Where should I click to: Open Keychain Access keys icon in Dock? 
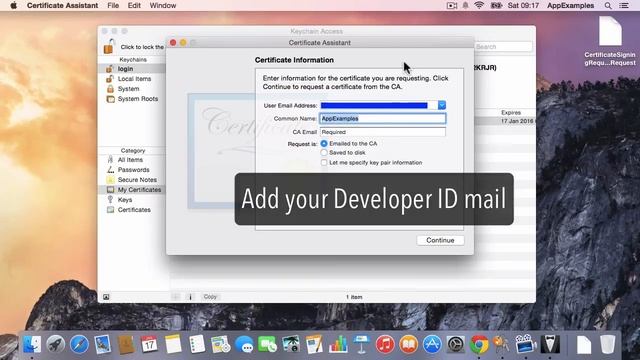[502, 344]
